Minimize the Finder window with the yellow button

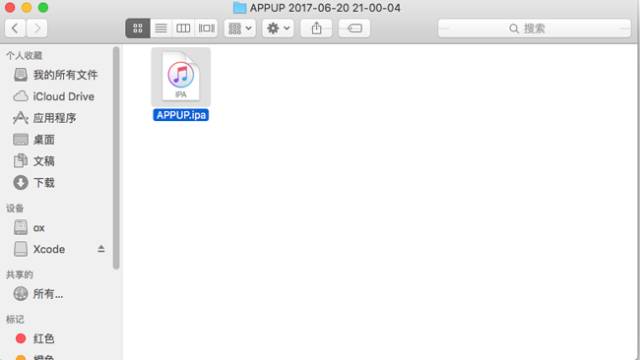click(27, 7)
